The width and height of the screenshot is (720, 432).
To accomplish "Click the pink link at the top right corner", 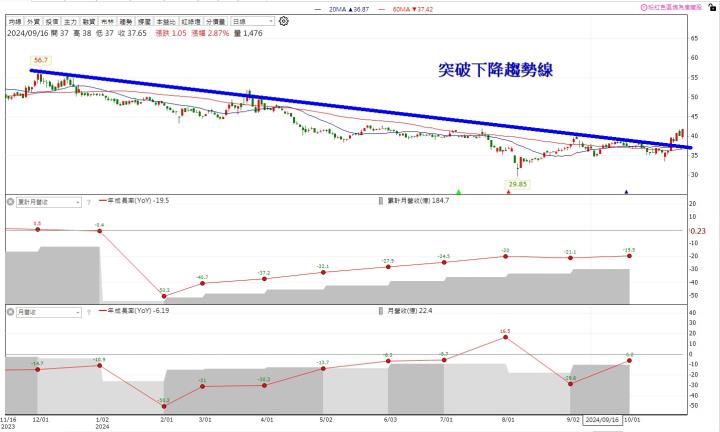I will [671, 7].
